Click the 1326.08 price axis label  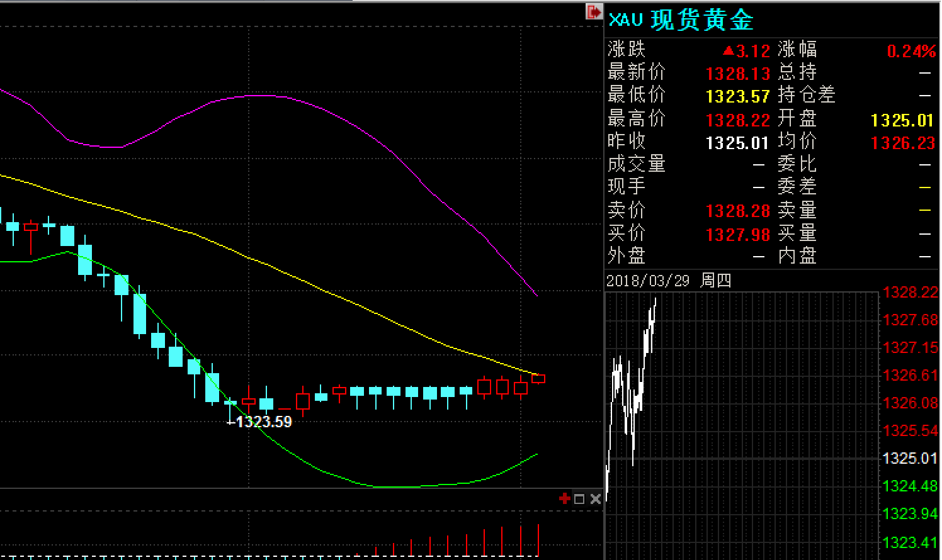click(x=911, y=403)
